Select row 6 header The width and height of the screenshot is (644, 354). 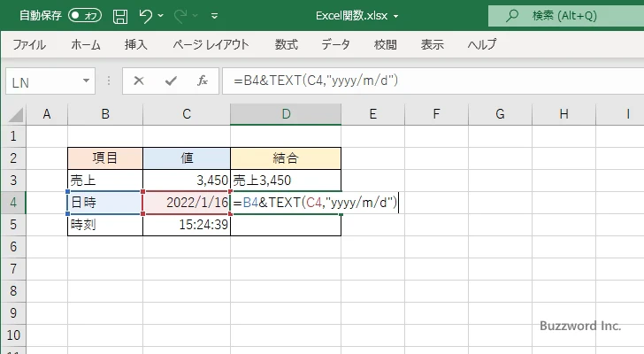tap(13, 247)
